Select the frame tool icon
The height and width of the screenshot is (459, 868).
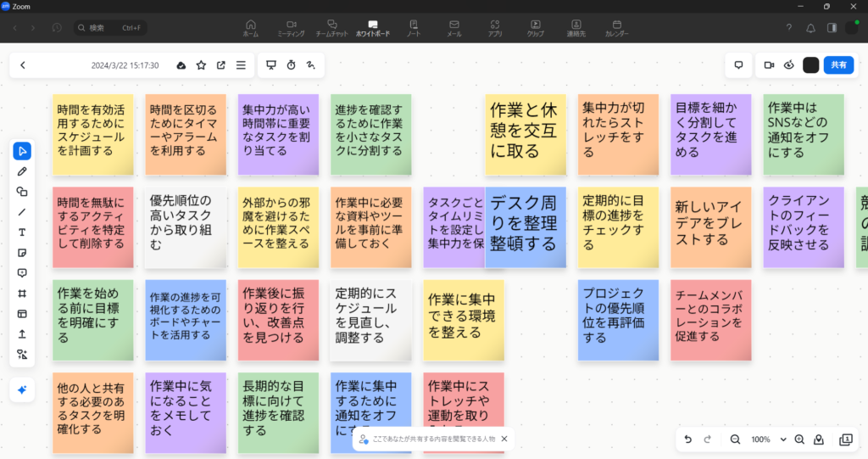point(22,294)
